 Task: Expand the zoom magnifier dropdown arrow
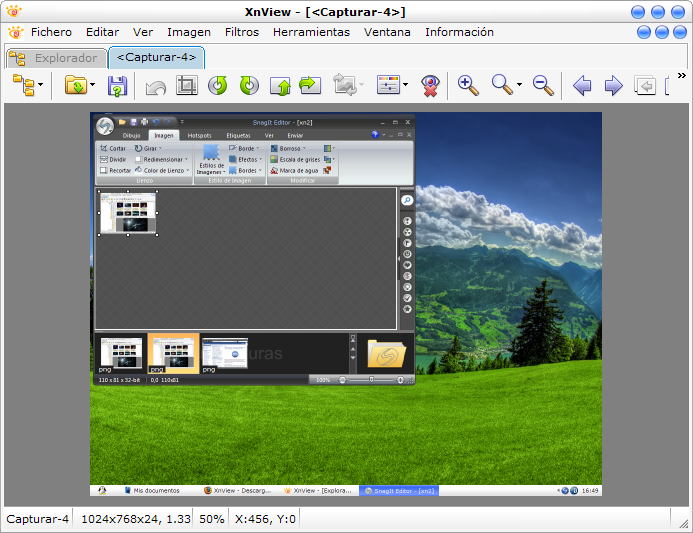click(519, 86)
